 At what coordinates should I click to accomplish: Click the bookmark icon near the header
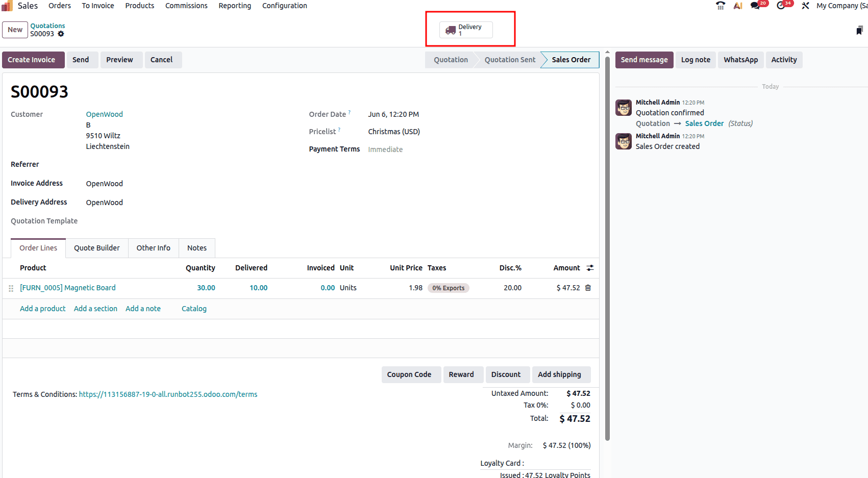[x=859, y=31]
